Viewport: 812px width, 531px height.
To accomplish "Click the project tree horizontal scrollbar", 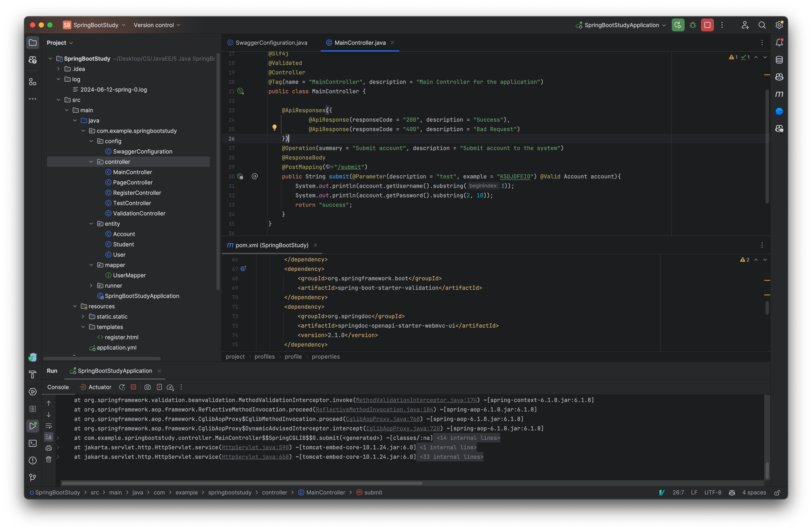I will [x=102, y=359].
